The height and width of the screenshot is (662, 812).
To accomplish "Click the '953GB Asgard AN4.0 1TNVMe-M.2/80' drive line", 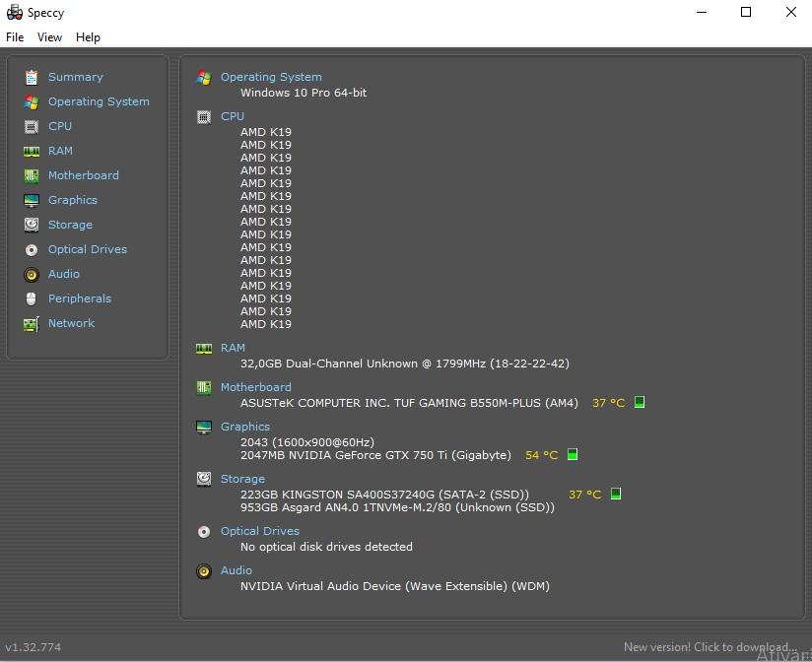I will pos(397,507).
